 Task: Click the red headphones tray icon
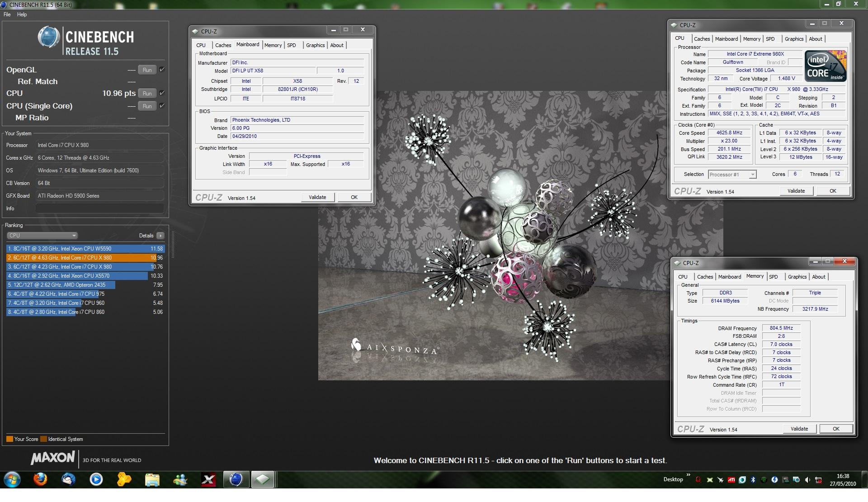[698, 480]
